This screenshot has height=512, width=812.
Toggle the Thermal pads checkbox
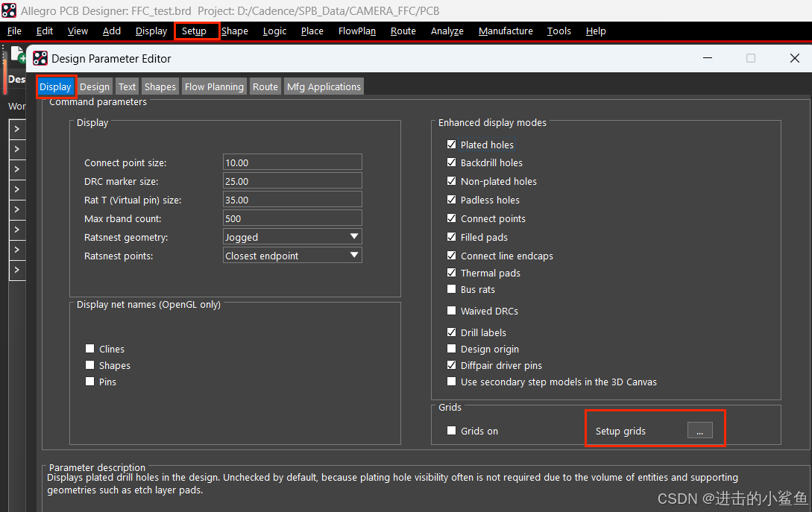(x=452, y=272)
